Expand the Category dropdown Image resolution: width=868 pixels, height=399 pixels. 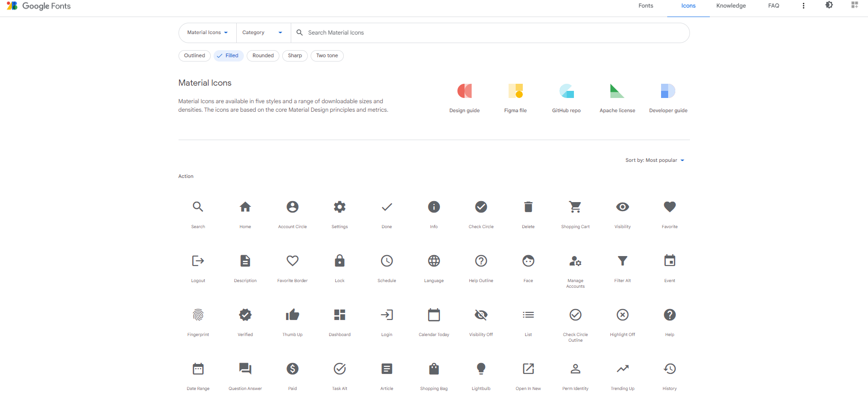tap(263, 33)
